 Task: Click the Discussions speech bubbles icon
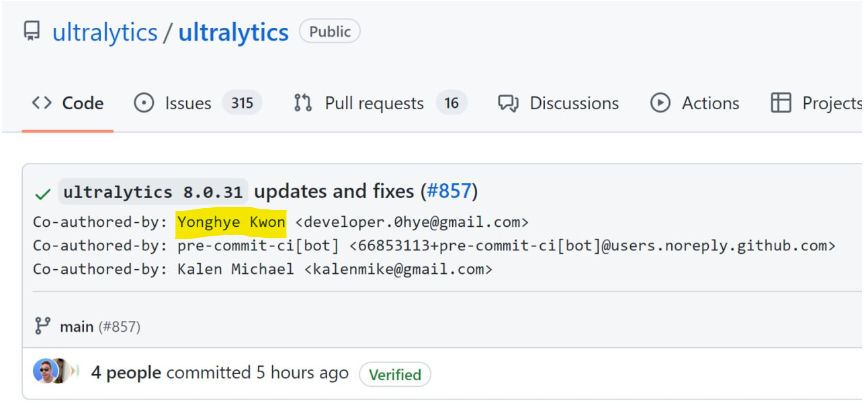pos(508,103)
